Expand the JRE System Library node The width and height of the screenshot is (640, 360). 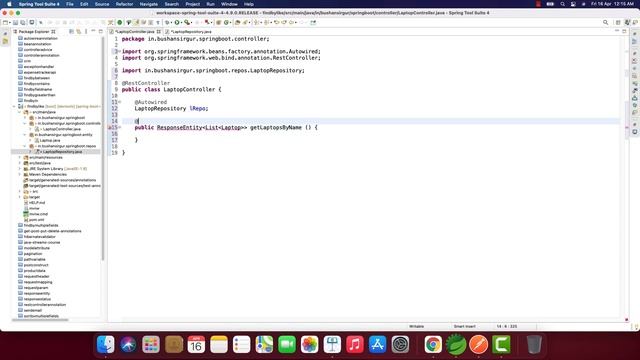click(x=20, y=169)
